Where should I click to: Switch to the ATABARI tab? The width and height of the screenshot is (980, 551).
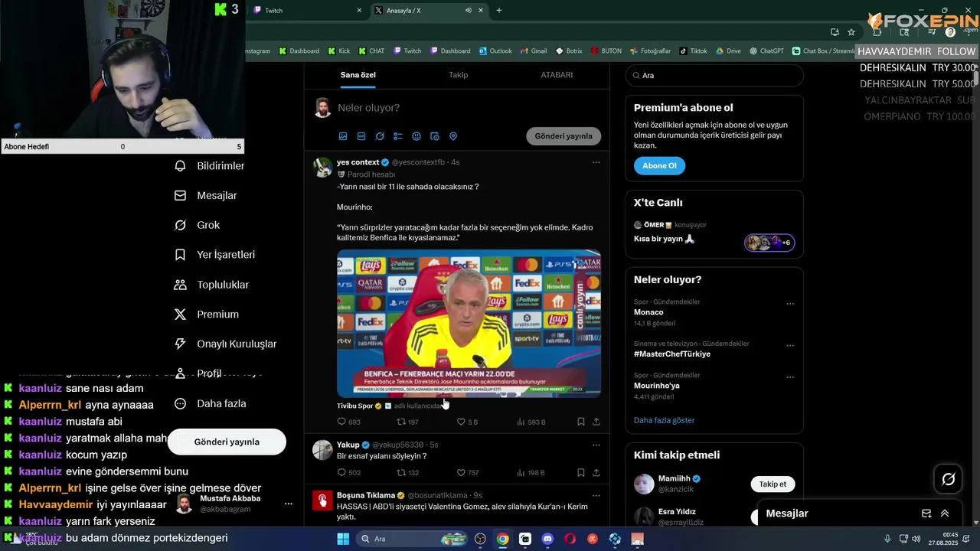[557, 75]
